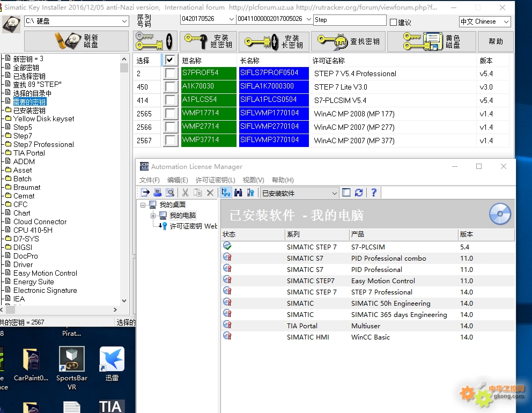Click the hard disk icon beside drive selector

click(12, 24)
